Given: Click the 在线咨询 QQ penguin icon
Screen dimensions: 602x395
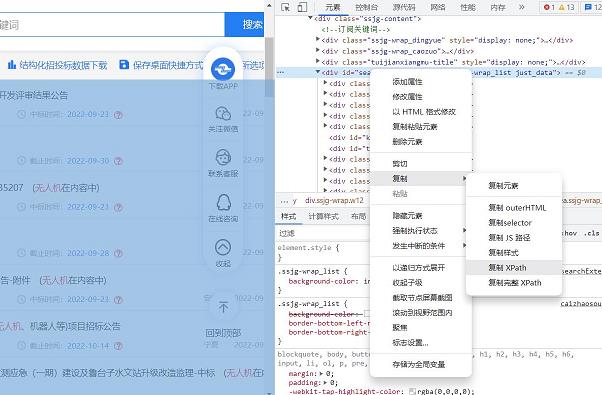Looking at the screenshot, I should tap(223, 202).
